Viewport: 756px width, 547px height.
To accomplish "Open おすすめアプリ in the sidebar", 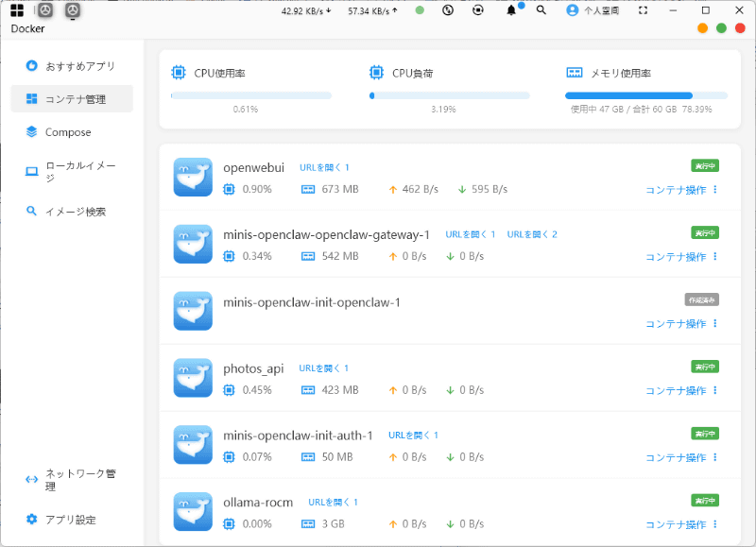I will [72, 66].
